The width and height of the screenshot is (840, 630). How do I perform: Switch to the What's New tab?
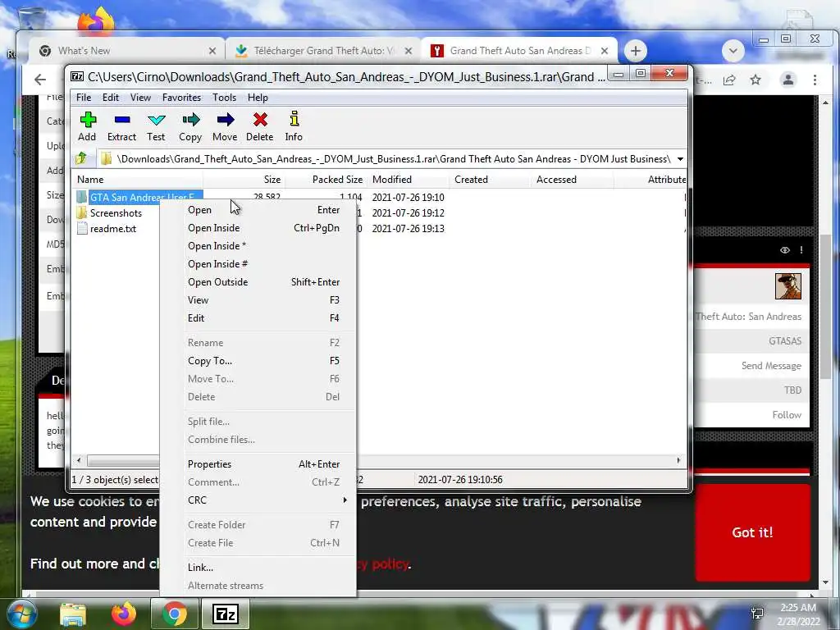click(127, 51)
